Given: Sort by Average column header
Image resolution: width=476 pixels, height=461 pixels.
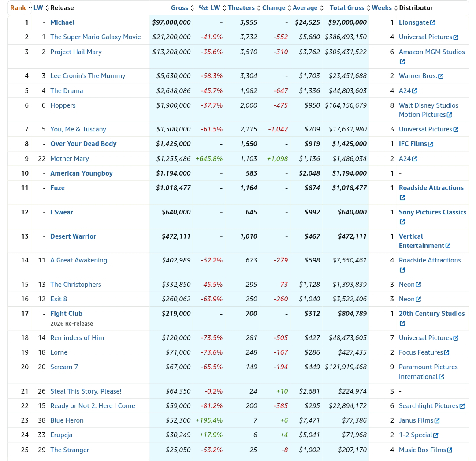Looking at the screenshot, I should [x=305, y=8].
